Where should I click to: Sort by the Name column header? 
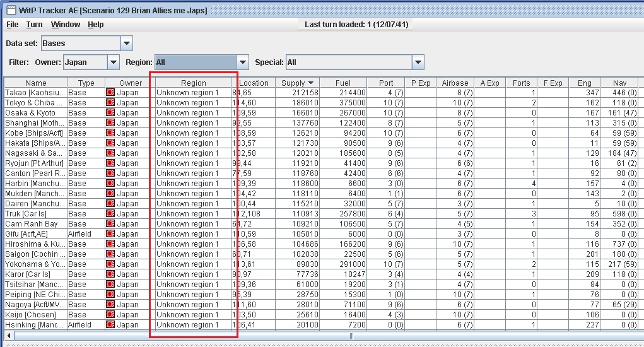36,83
